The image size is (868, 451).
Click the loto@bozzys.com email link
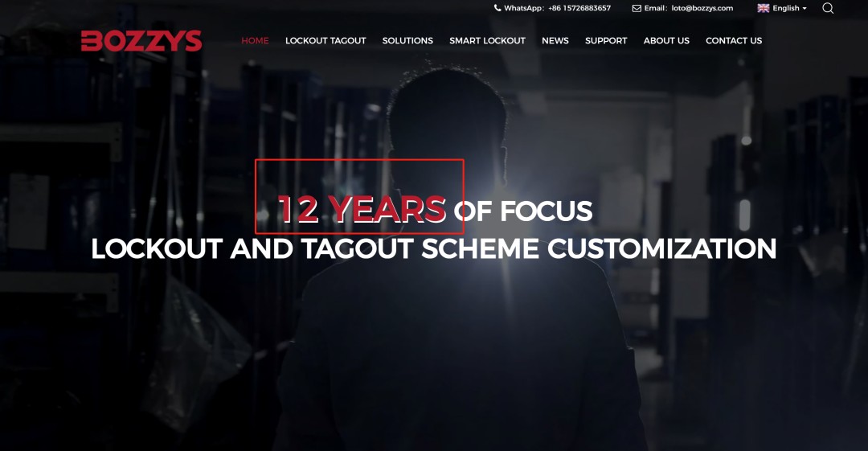coord(702,8)
